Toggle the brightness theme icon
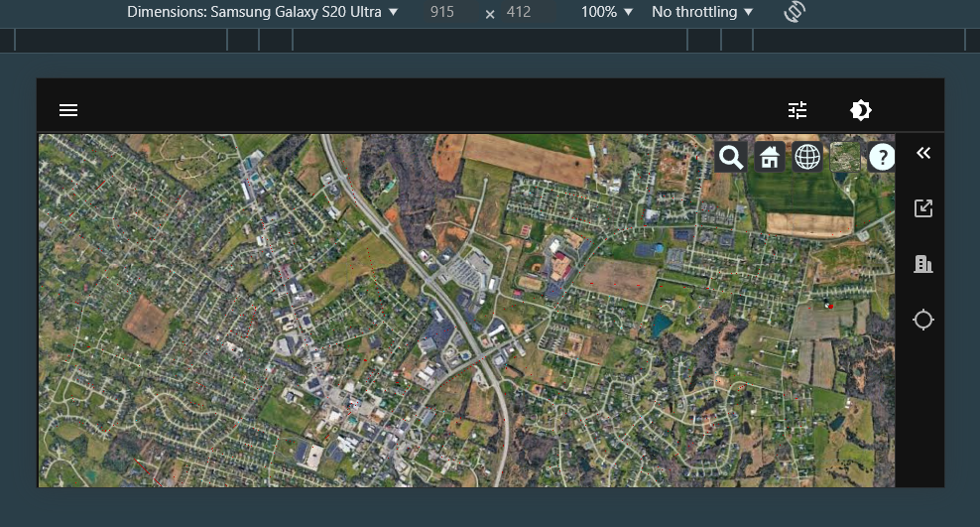Screen dimensions: 980x527 861,110
